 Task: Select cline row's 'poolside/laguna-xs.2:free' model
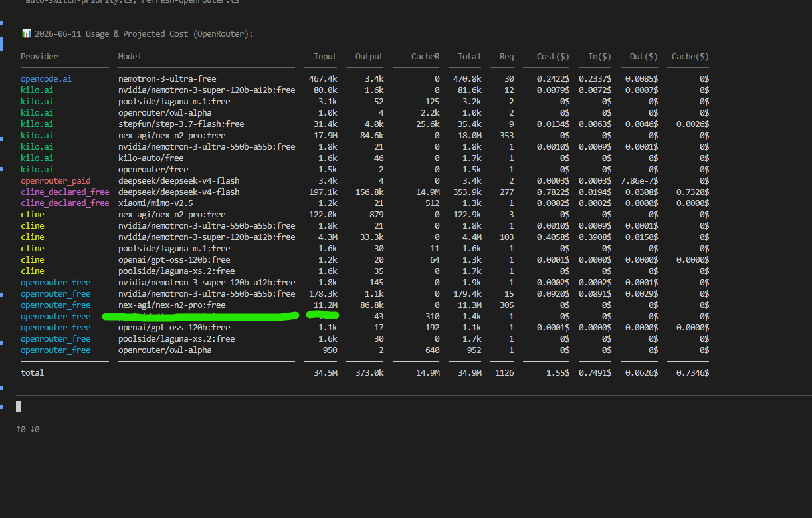(x=177, y=271)
